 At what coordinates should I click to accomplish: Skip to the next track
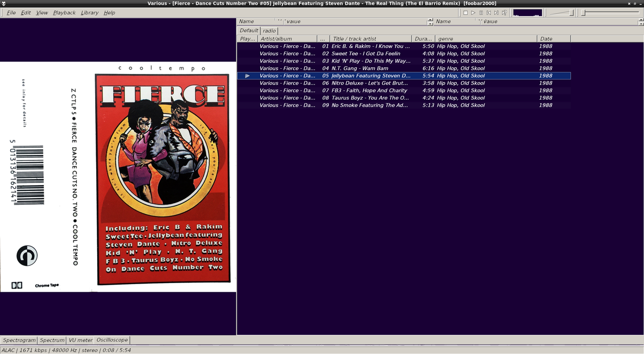pyautogui.click(x=496, y=13)
